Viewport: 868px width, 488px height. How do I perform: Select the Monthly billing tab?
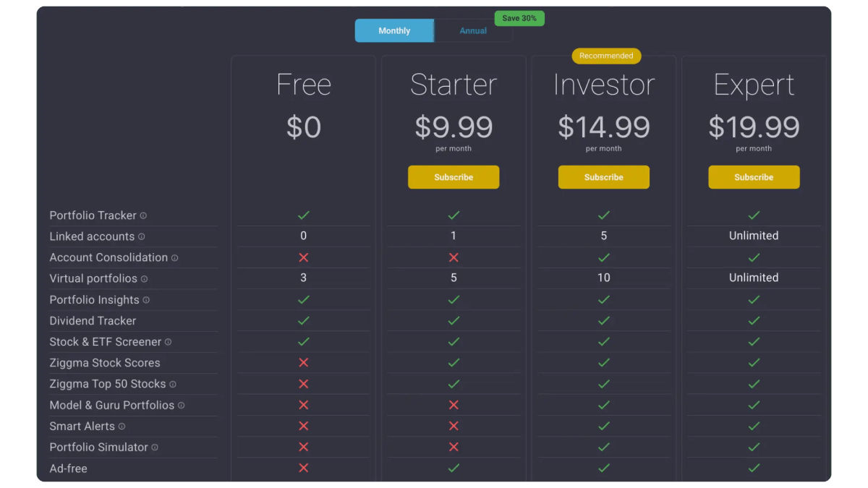click(394, 30)
